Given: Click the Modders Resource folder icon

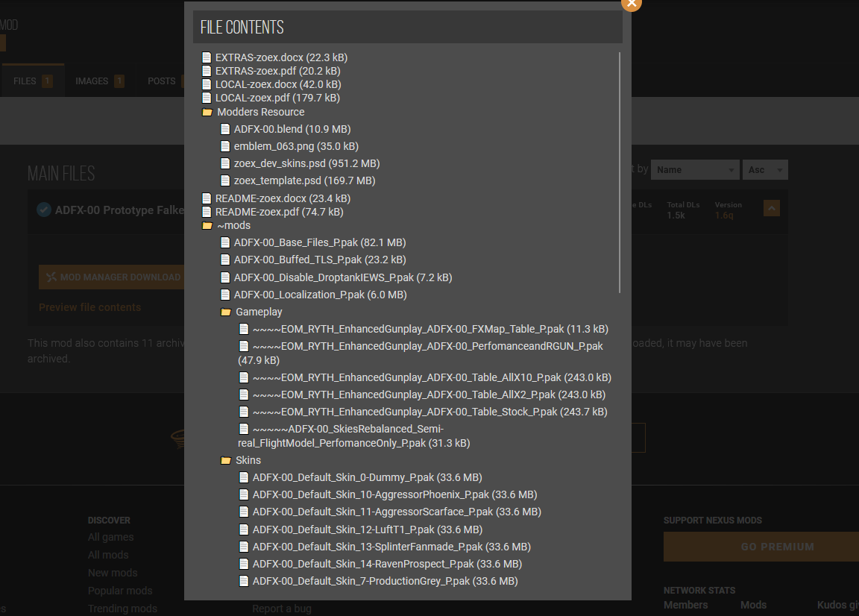Looking at the screenshot, I should (207, 112).
